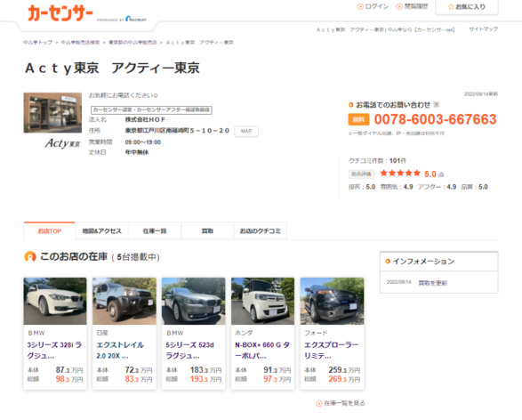This screenshot has height=420, width=522.
Task: Click the 83.3万円 total price
Action: [x=139, y=379]
